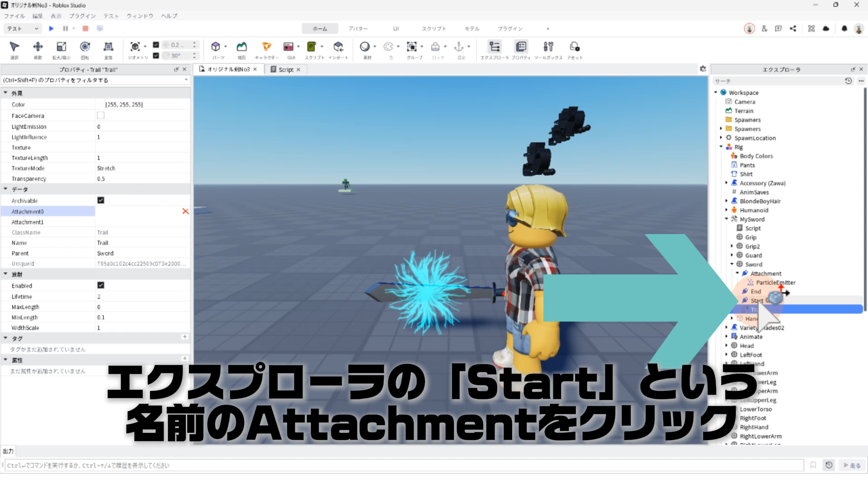Select the Scale (拡大/縮小) tool
868x488 pixels.
tap(61, 47)
